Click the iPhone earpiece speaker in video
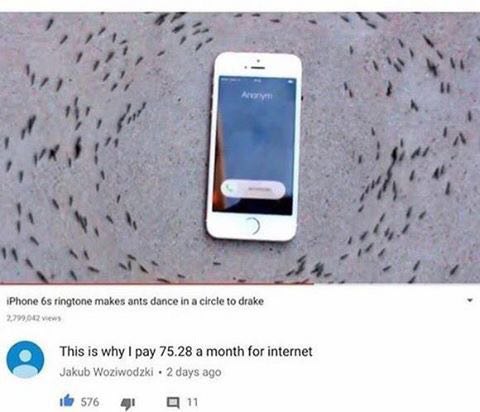The height and width of the screenshot is (412, 480). [x=258, y=68]
